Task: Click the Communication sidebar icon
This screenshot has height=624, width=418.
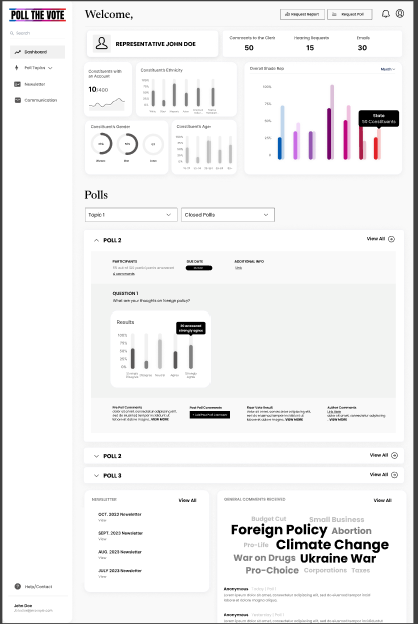Action: (x=18, y=100)
